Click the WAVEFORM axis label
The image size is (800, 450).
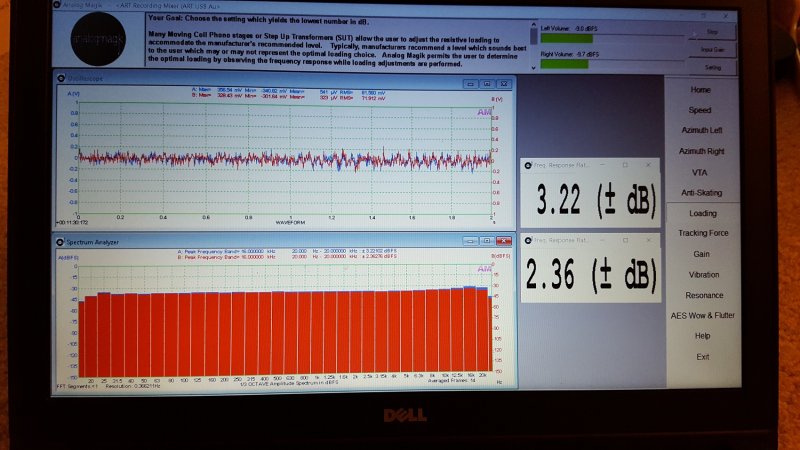click(290, 222)
